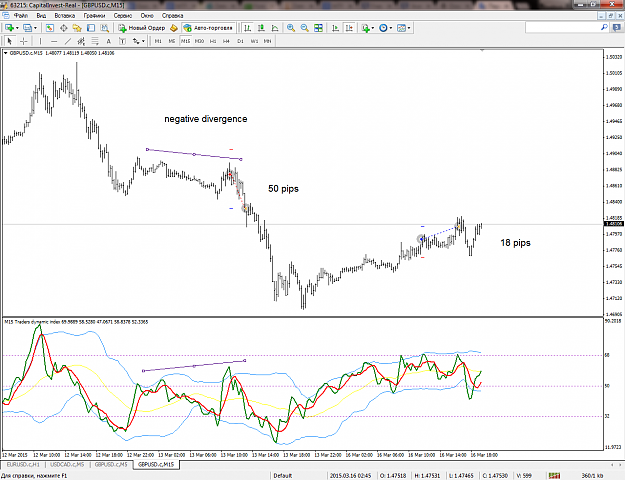
Task: Switch to M30 timeframe
Action: pyautogui.click(x=199, y=41)
